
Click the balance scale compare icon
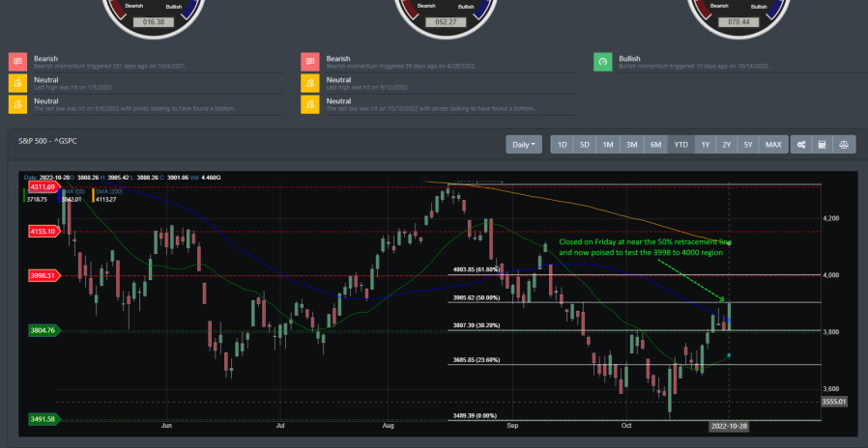coord(844,145)
